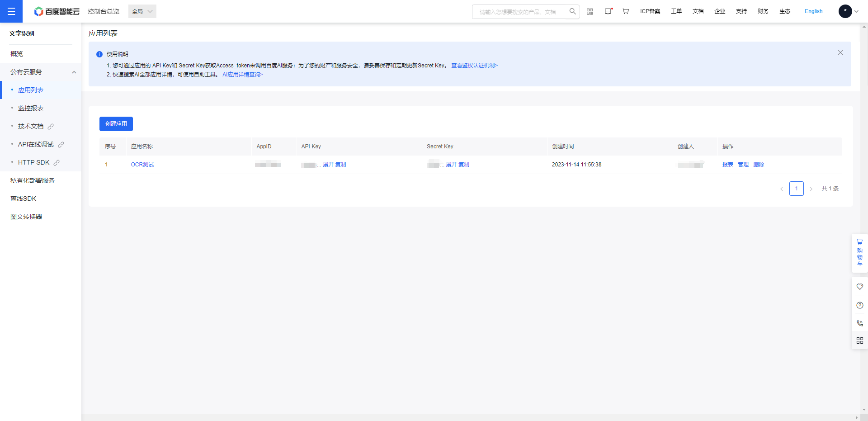Screen dimensions: 868x421
Task: Expand the Secret Key value with 展开
Action: click(451, 165)
